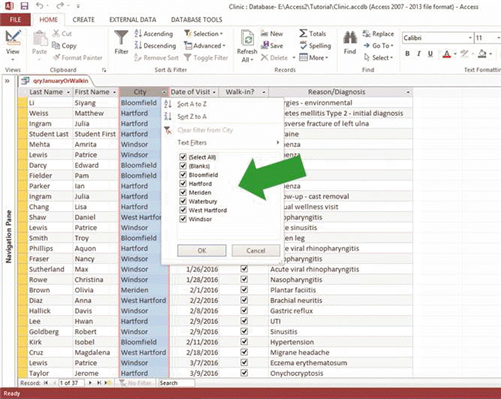Image resolution: width=501 pixels, height=399 pixels.
Task: Open the More dropdown in Records group
Action: point(314,58)
